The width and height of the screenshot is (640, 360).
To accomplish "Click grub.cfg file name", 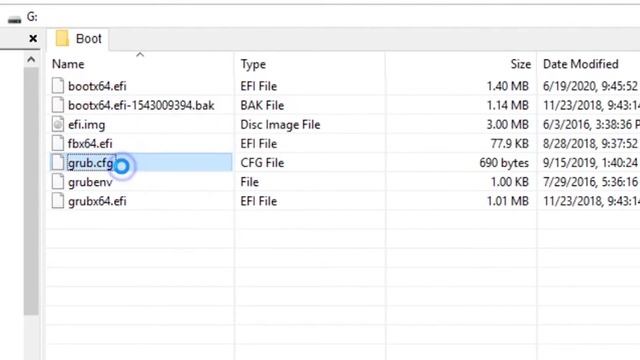I will [91, 163].
